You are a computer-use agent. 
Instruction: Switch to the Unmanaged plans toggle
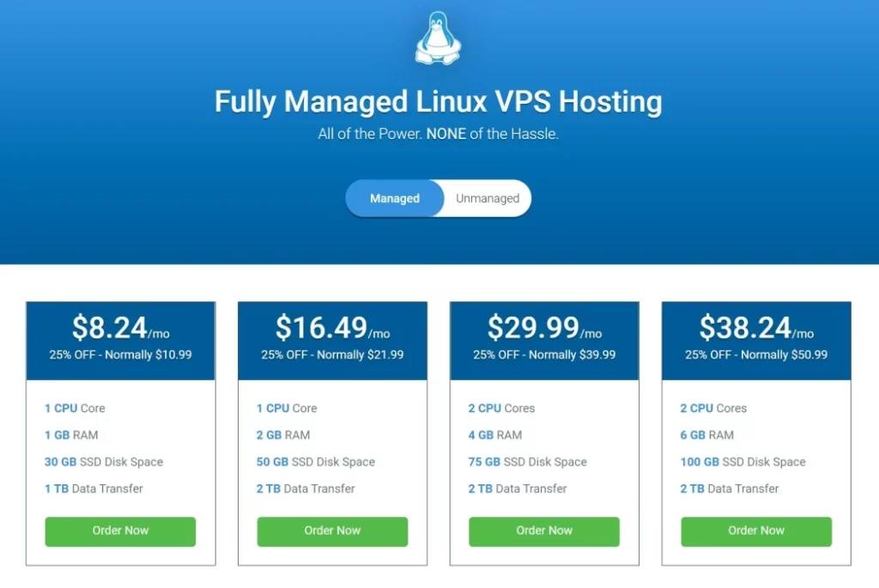[x=488, y=198]
